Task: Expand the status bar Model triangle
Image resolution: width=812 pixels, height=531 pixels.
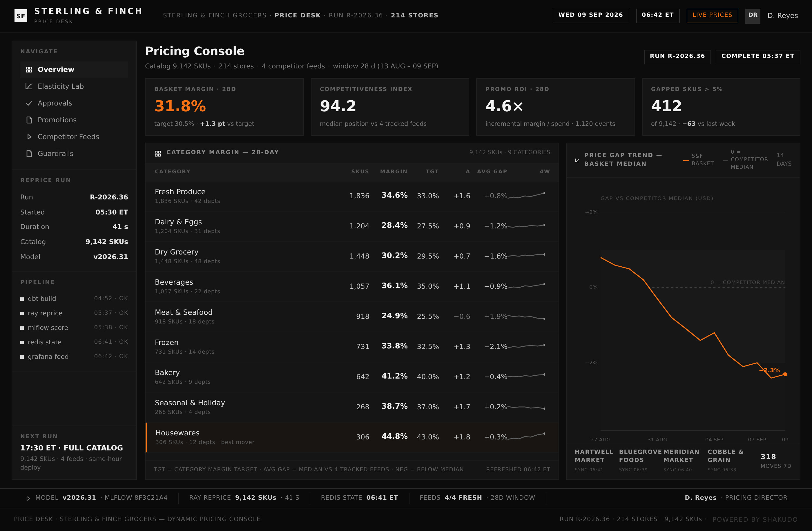Action: coord(28,498)
